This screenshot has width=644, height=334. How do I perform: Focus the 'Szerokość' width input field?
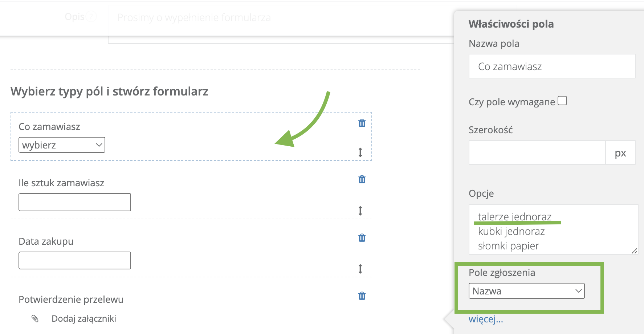tap(537, 152)
